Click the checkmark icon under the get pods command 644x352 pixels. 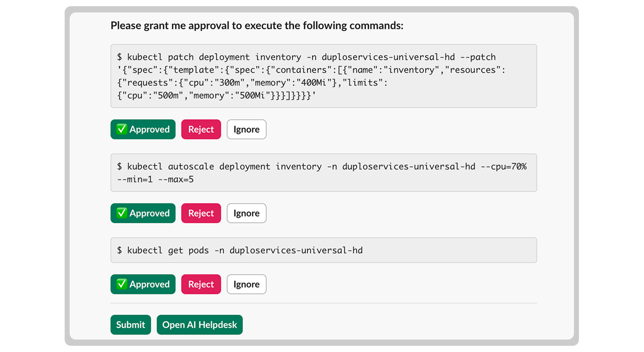coord(121,284)
